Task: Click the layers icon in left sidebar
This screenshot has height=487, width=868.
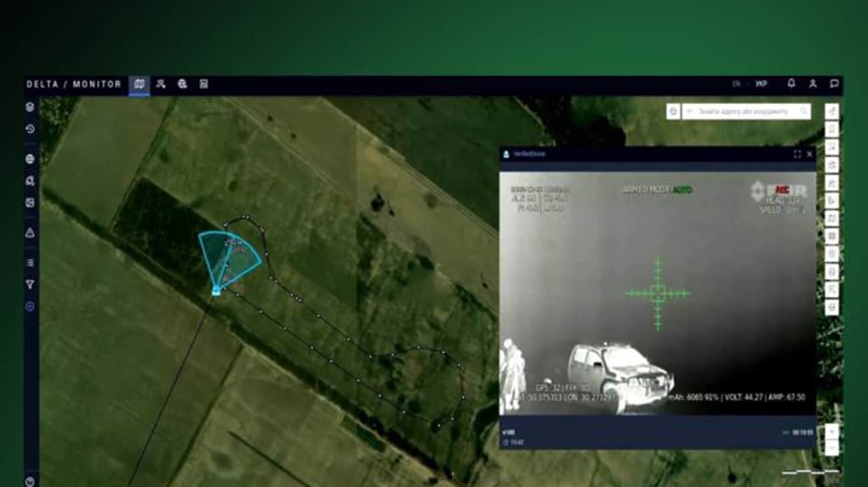Action: coord(30,107)
